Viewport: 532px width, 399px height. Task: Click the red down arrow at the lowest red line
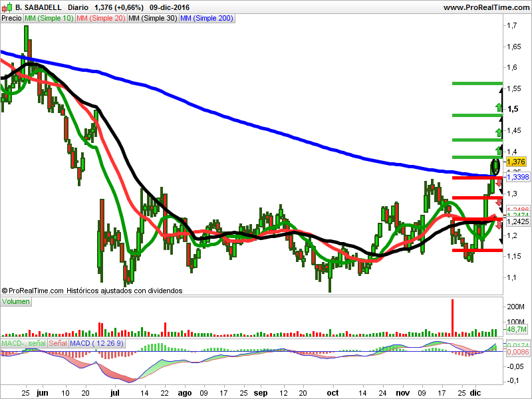498,226
